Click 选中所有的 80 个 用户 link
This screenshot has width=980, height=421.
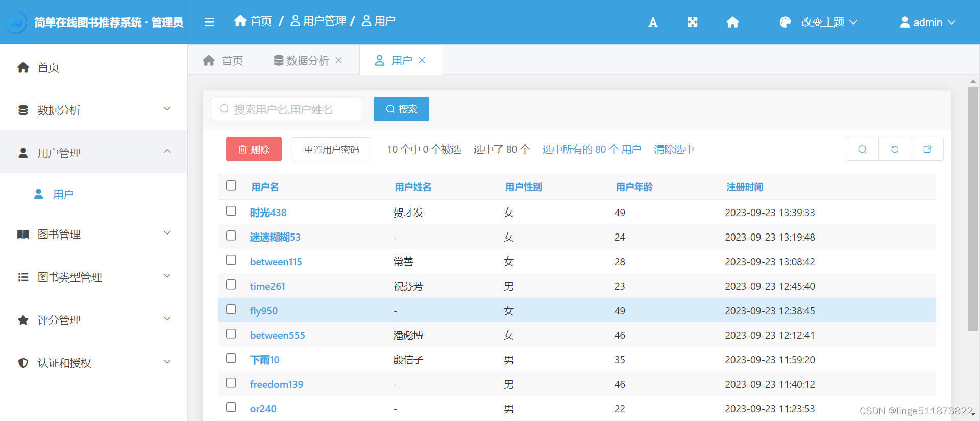pos(592,149)
